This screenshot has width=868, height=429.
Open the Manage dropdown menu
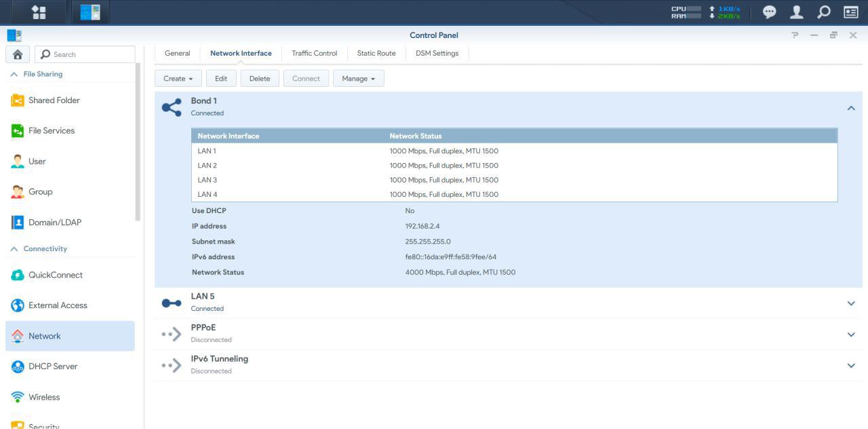pos(359,79)
